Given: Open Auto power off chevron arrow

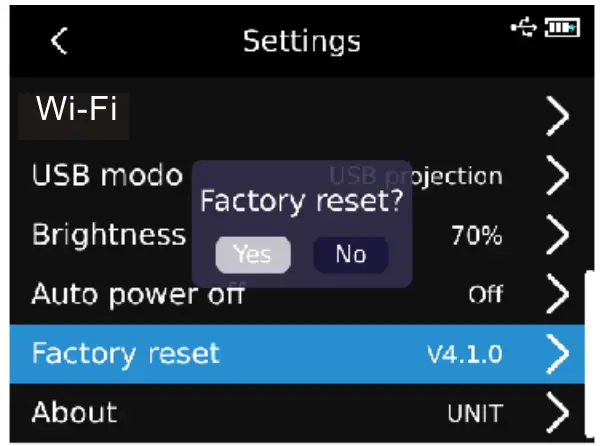Looking at the screenshot, I should 558,294.
